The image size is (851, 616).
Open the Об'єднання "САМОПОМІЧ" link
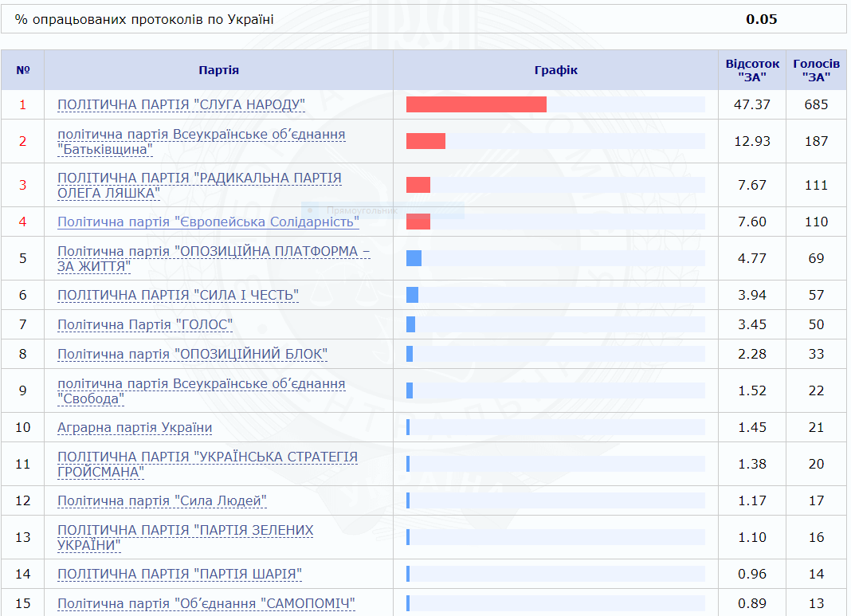pos(206,603)
